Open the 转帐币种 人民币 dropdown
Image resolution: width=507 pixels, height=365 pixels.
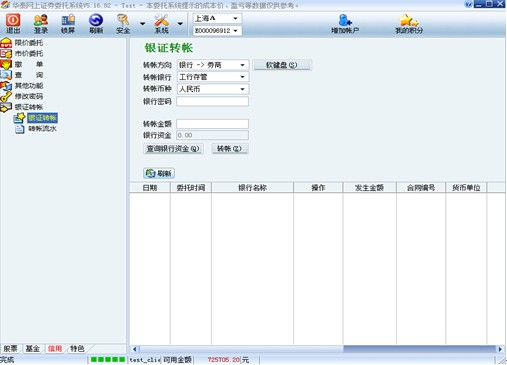pyautogui.click(x=213, y=89)
